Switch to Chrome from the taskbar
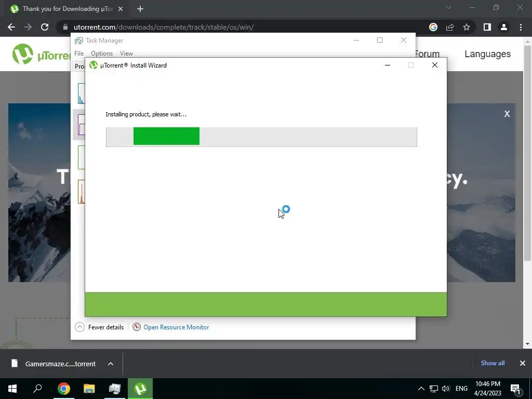Screen dimensions: 532x399 63,389
